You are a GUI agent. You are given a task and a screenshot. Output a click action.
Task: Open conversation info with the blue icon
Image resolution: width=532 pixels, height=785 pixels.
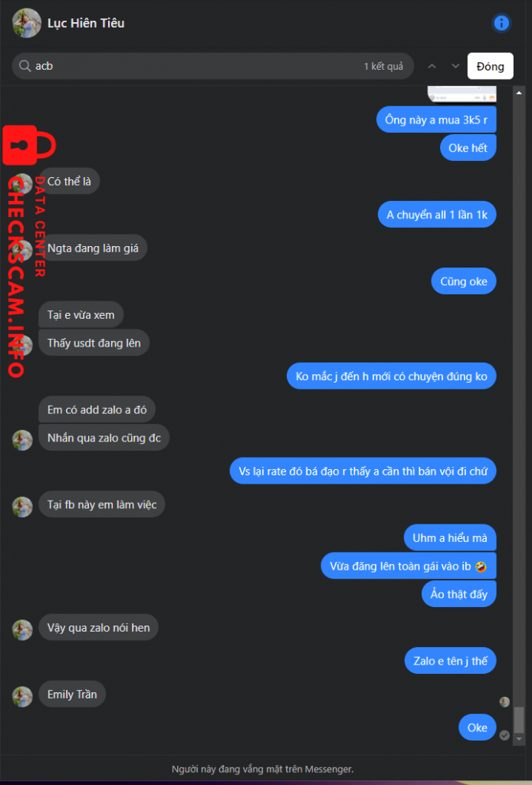[501, 23]
